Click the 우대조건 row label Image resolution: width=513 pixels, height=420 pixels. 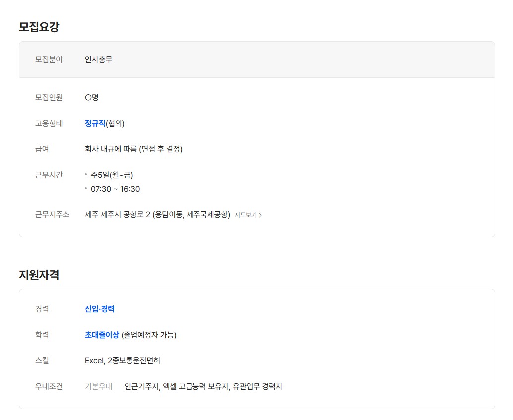(49, 386)
